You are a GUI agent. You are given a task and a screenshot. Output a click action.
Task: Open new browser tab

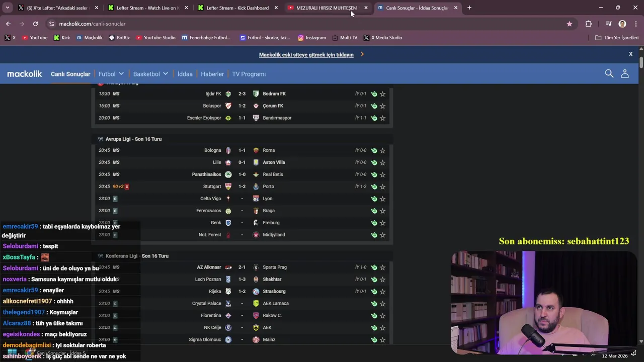(x=469, y=8)
